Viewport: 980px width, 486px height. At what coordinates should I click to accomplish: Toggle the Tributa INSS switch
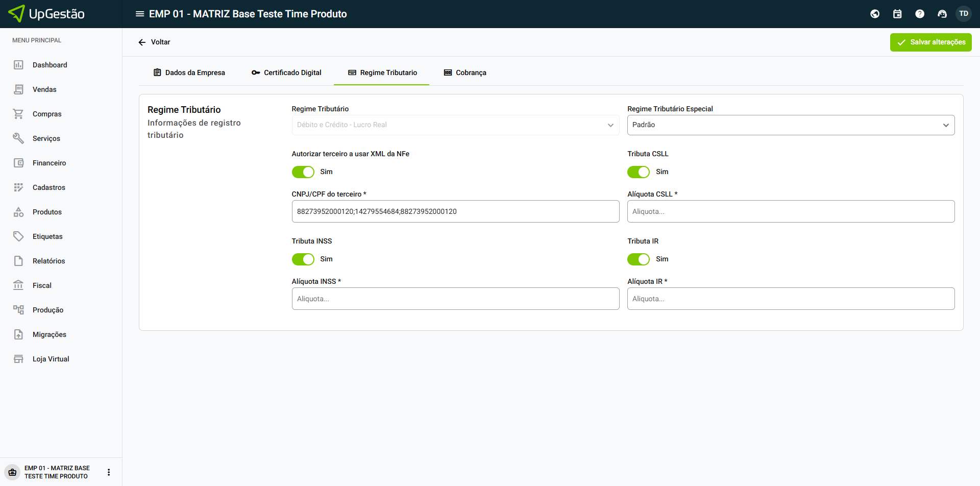click(303, 259)
